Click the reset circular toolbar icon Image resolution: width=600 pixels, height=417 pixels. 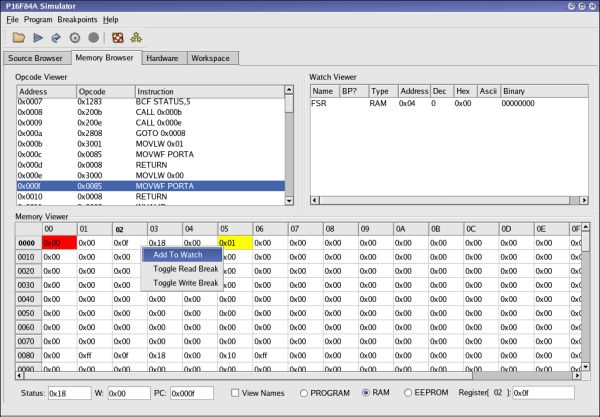[x=75, y=38]
